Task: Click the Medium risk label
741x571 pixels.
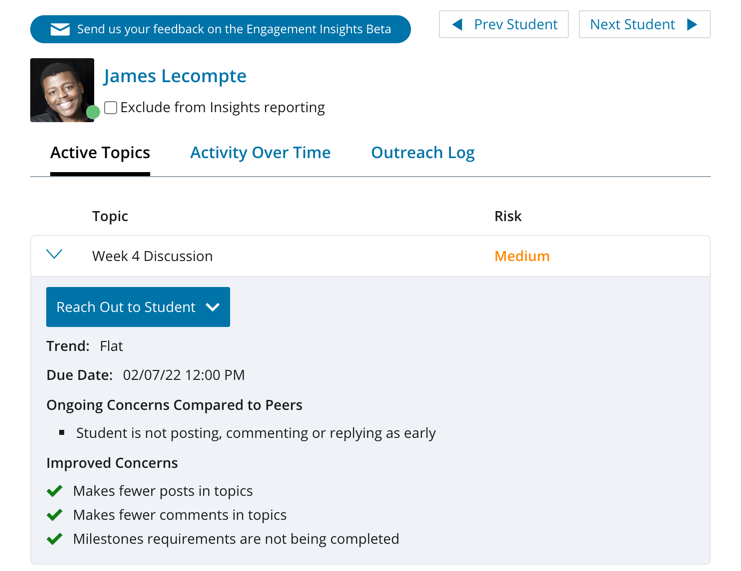Action: pos(522,256)
